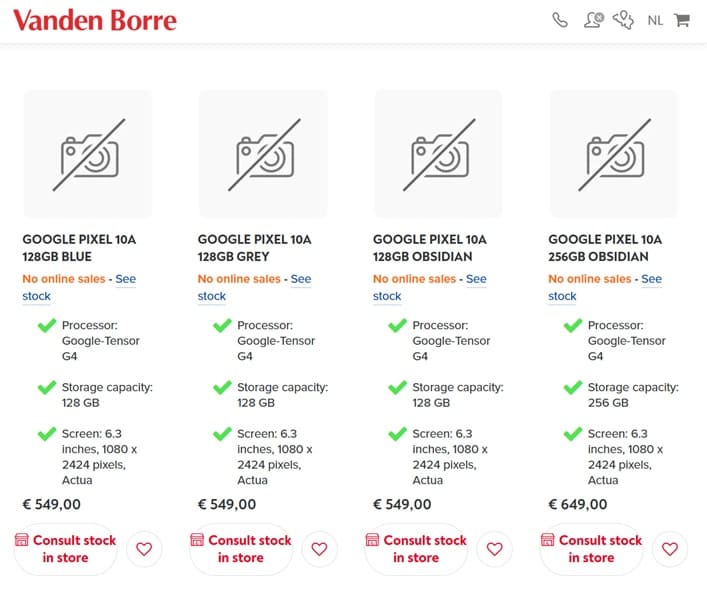Heart the Pixel 10A 256GB Obsidian
The image size is (707, 600).
(x=670, y=549)
